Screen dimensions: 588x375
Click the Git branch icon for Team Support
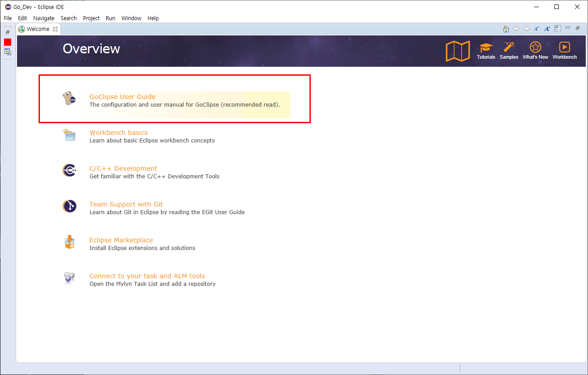click(x=69, y=206)
